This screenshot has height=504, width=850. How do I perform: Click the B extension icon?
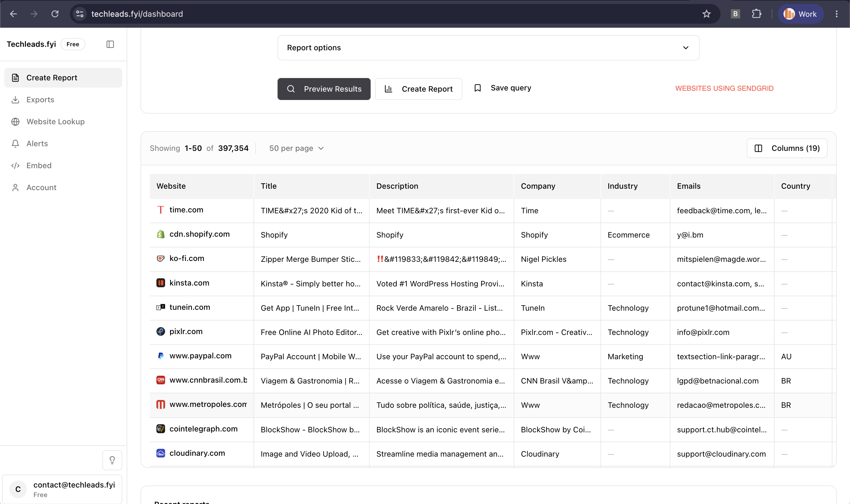coord(735,14)
